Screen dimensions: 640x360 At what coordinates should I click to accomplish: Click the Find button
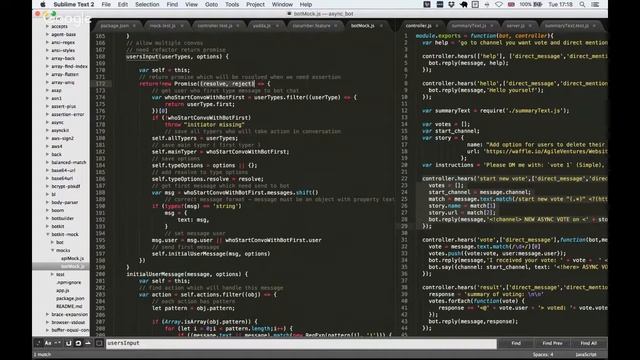(x=516, y=343)
